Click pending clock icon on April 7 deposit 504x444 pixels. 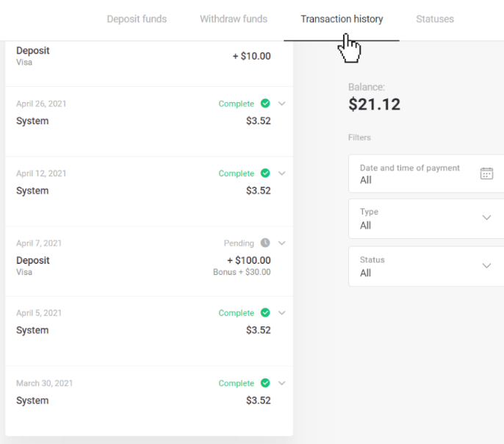pos(265,243)
